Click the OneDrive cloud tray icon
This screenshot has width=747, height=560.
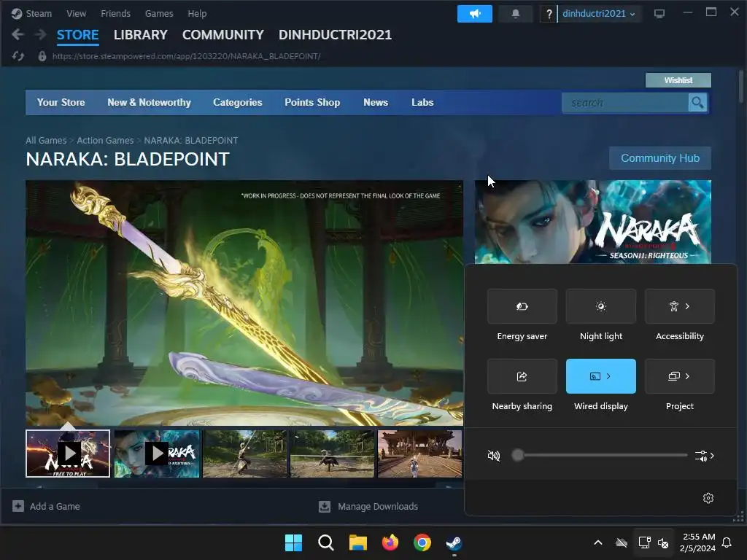point(622,542)
